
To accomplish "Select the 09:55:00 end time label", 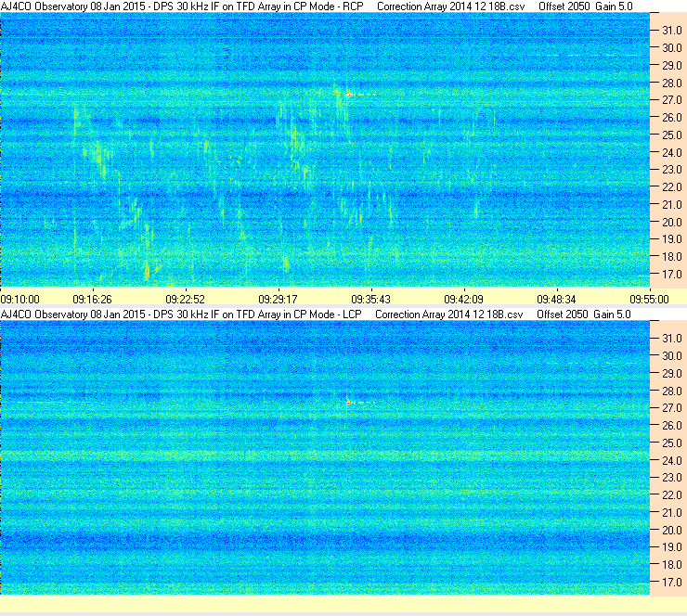I will (649, 300).
